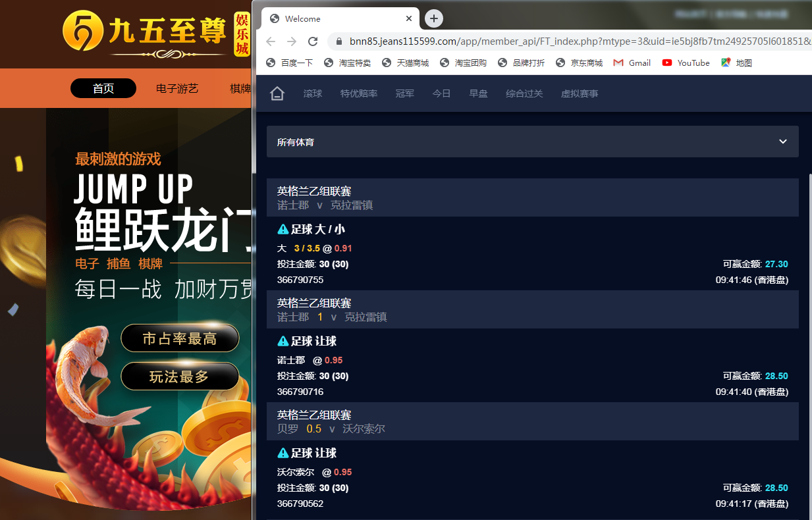This screenshot has height=520, width=812.
Task: Click warning icon above 诺士郡 @ 0.95
Action: point(283,341)
